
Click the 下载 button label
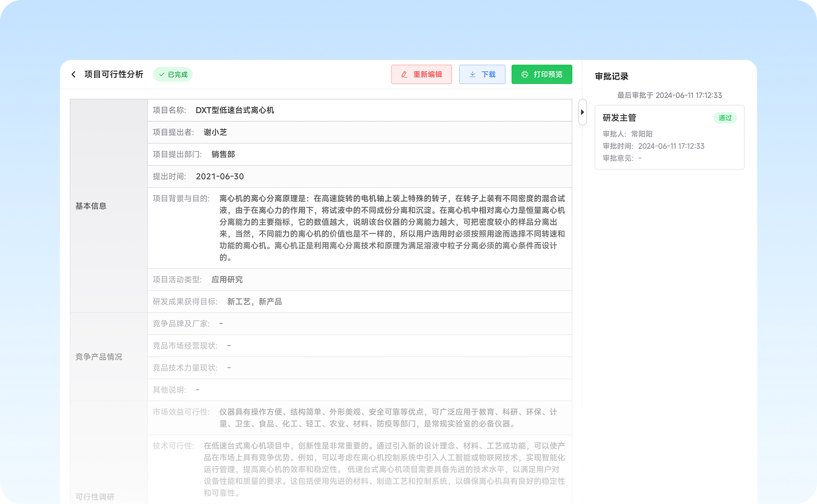(x=488, y=74)
